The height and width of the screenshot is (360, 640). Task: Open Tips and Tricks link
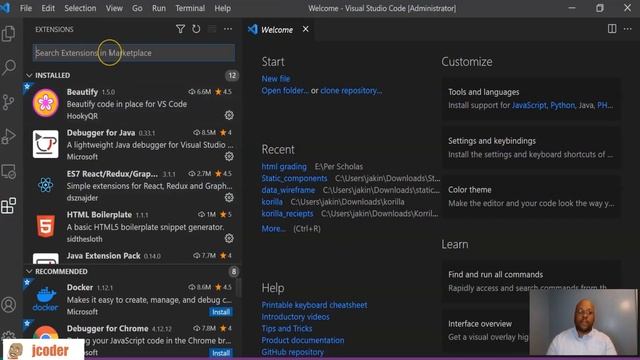(x=287, y=329)
